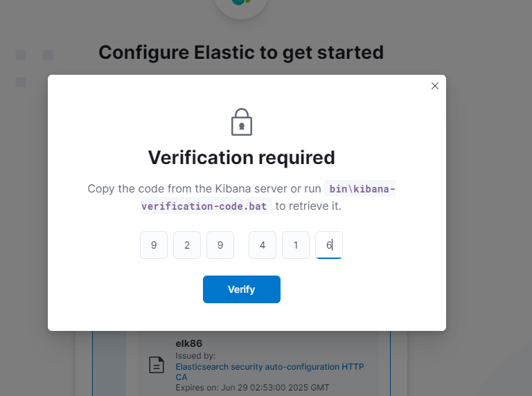Select the second digit field containing 2
Image resolution: width=532 pixels, height=396 pixels.
pos(187,245)
